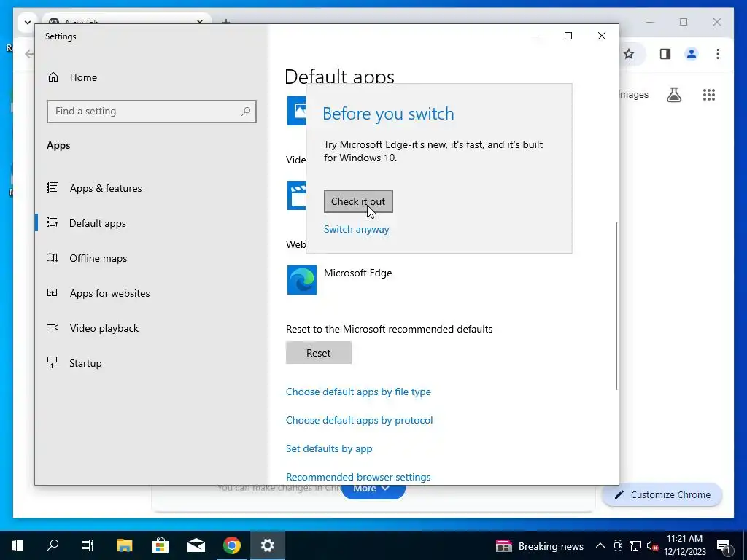Open File Explorer from taskbar
The width and height of the screenshot is (747, 560).
point(124,545)
